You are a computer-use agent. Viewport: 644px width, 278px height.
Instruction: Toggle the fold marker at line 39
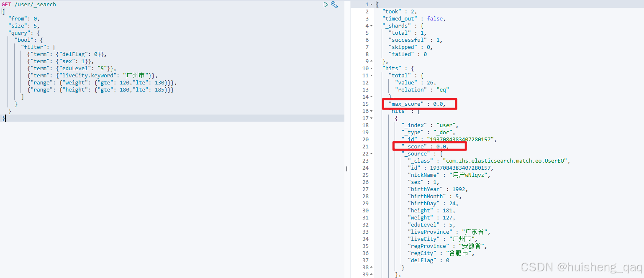371,275
